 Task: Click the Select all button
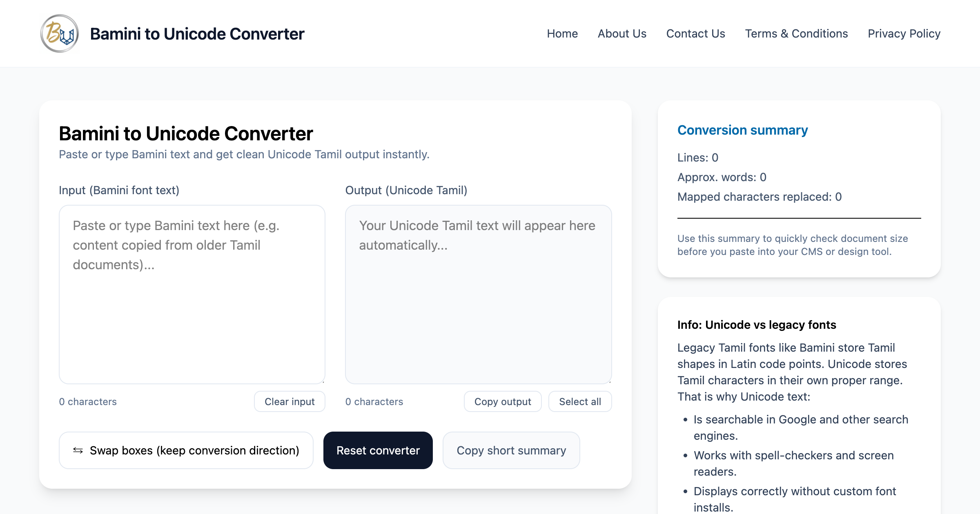tap(579, 401)
